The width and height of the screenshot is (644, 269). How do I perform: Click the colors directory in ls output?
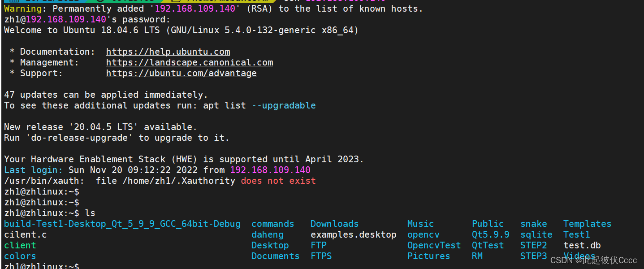click(20, 256)
